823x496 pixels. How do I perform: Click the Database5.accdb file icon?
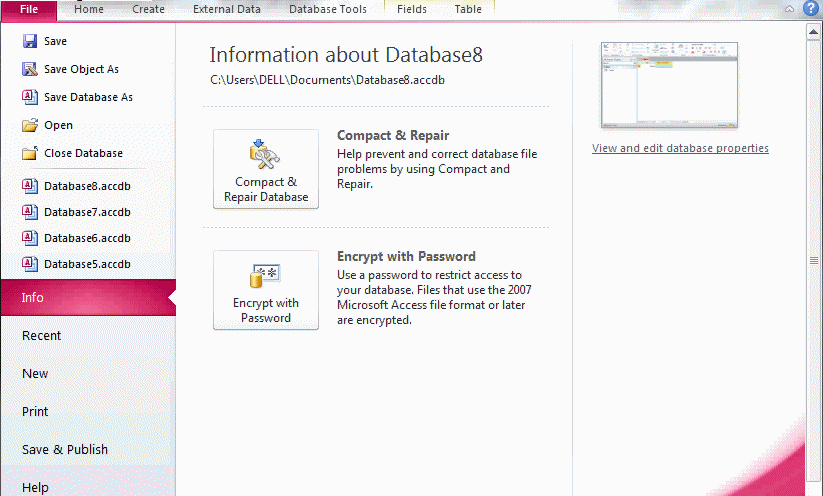point(30,264)
